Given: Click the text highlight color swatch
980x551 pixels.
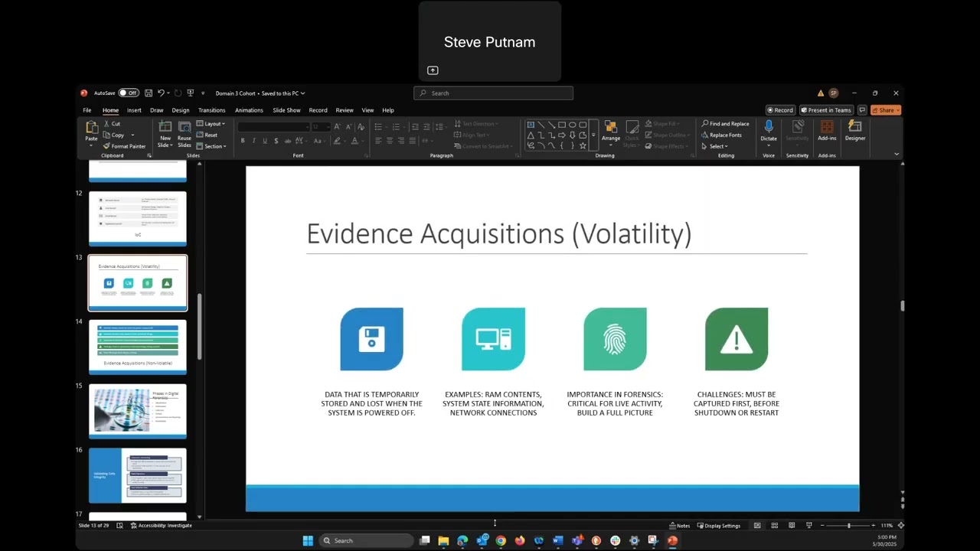Looking at the screenshot, I should [x=336, y=141].
